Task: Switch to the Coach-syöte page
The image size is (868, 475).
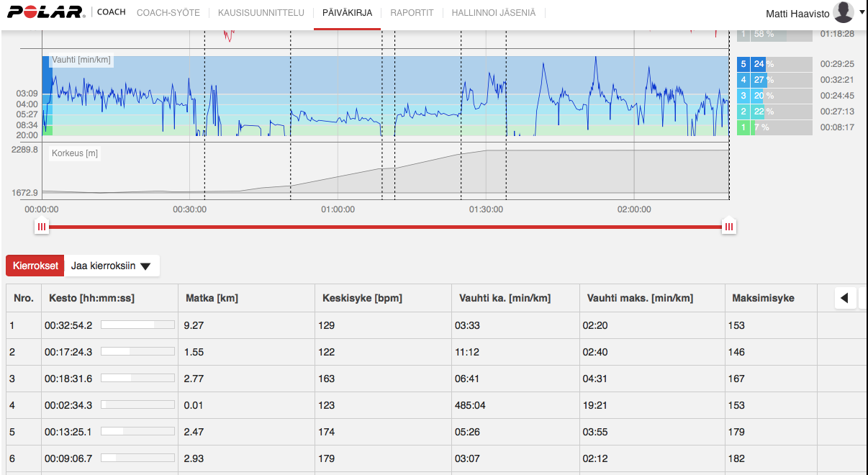Action: [x=168, y=13]
